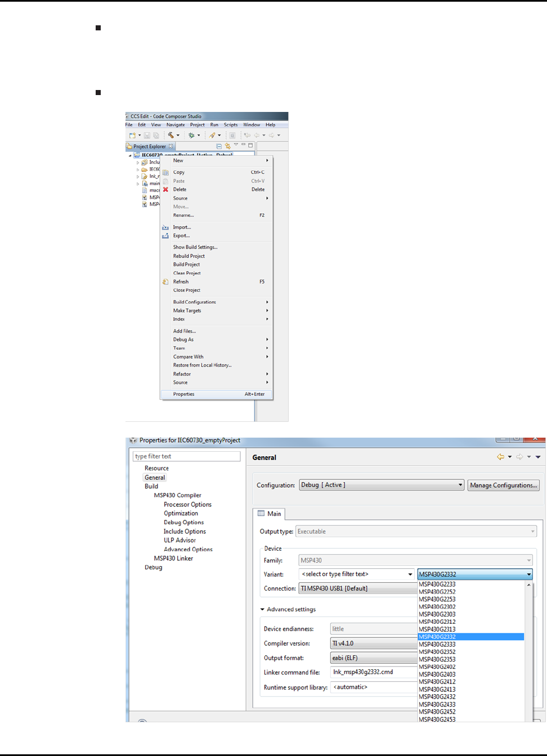547x756 pixels.
Task: Click the New project toolbar icon
Action: [x=132, y=136]
